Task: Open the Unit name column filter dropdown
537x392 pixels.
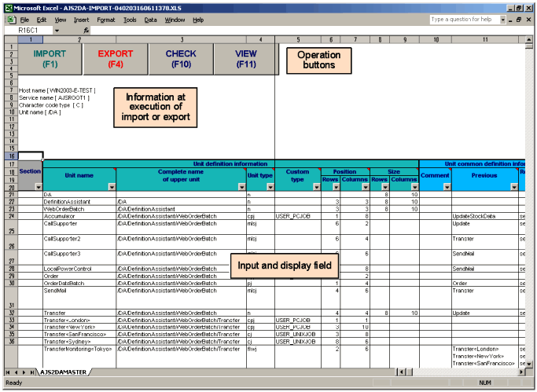Action: pos(111,188)
